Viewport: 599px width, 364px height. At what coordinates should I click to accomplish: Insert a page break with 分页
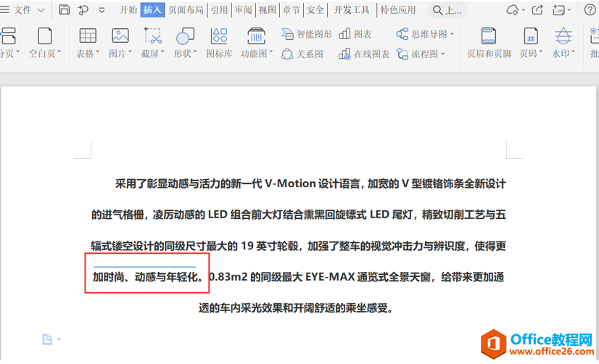(9, 42)
